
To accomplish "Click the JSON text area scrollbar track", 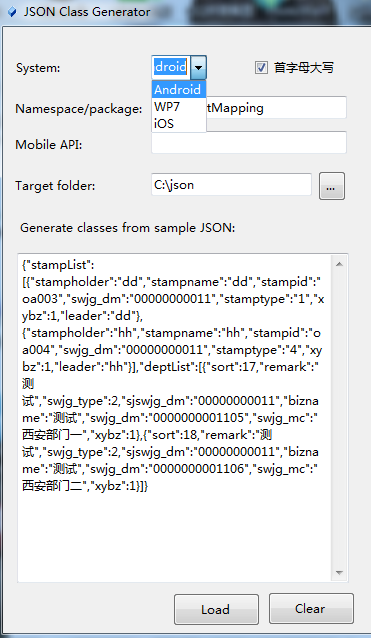I will click(x=339, y=418).
